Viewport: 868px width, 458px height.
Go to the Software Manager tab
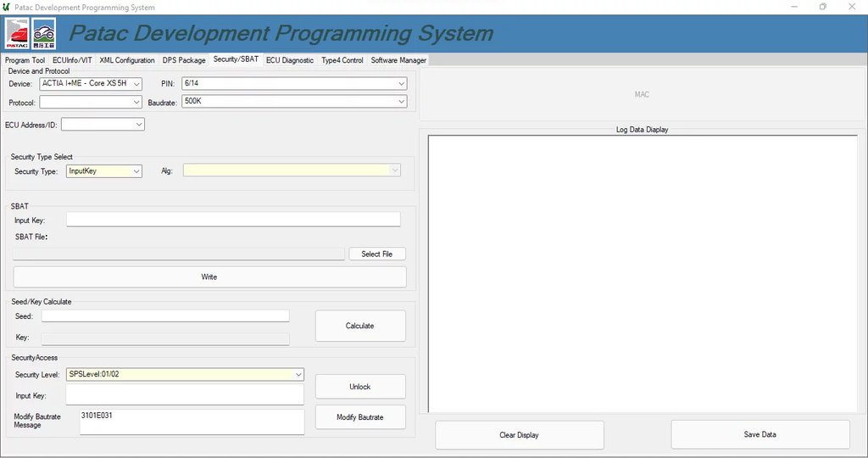coord(398,60)
